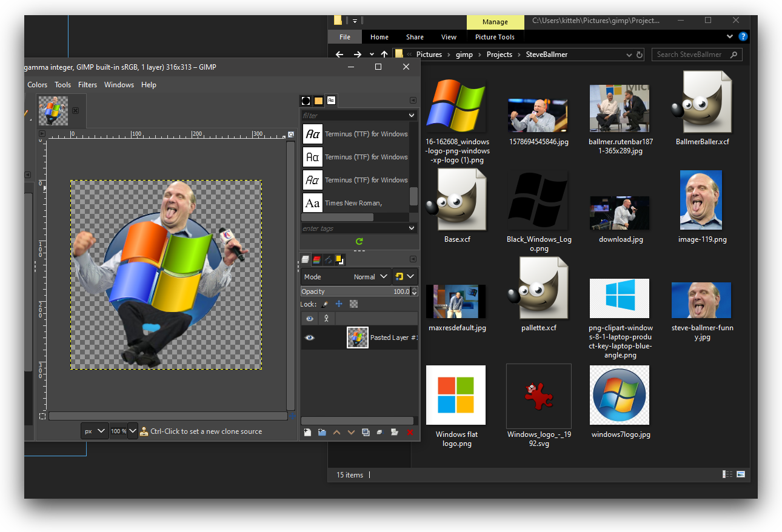This screenshot has width=782, height=532.
Task: Switch to the Fonts dock tab
Action: 331,101
